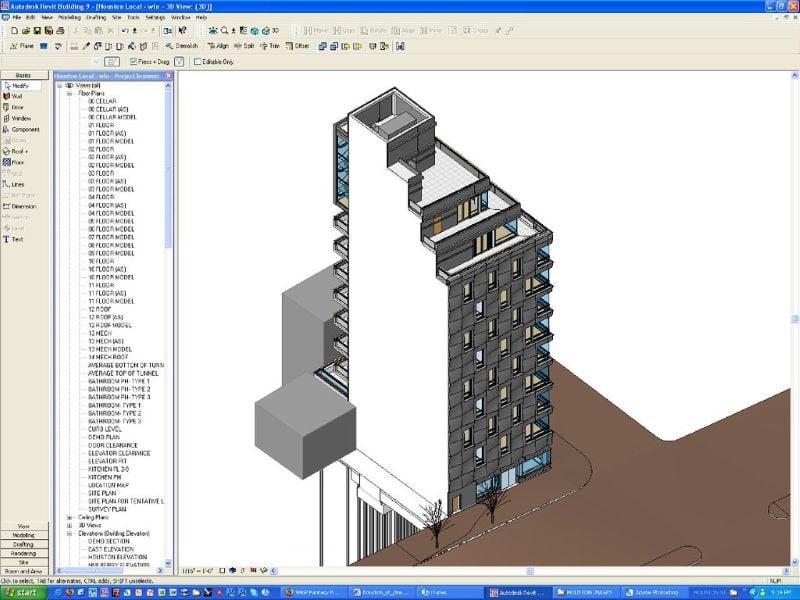Expand the Ceiling Plans tree node
Viewport: 800px width, 600px height.
(69, 517)
